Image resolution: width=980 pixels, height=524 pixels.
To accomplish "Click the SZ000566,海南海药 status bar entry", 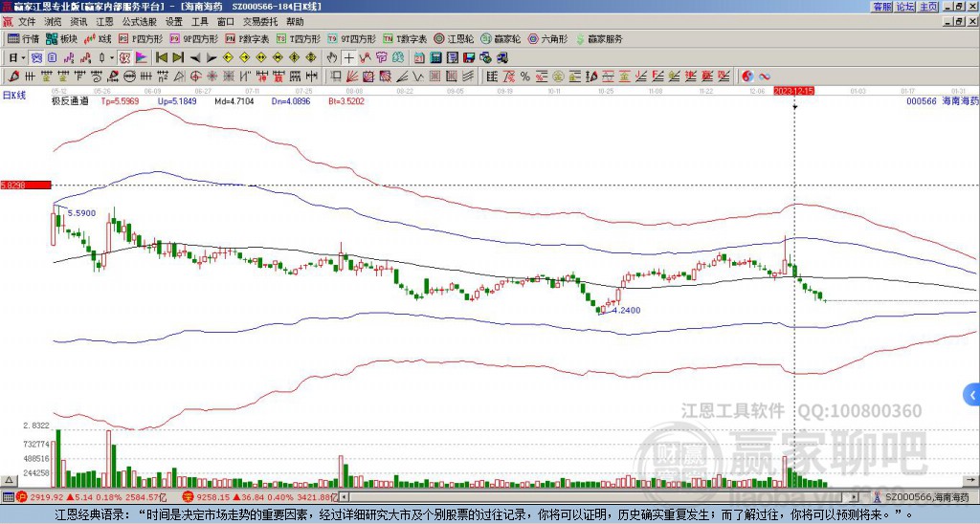I will (922, 497).
